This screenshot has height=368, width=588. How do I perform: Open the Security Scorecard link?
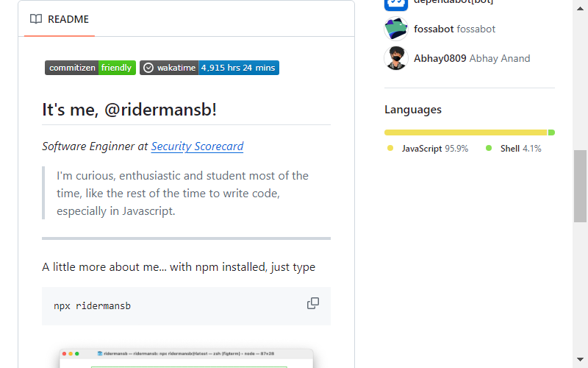pyautogui.click(x=197, y=146)
